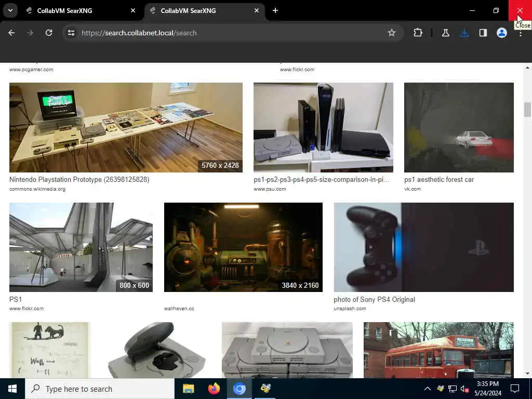
Task: Select the second CollabVM SearXNG tab
Action: (x=205, y=10)
